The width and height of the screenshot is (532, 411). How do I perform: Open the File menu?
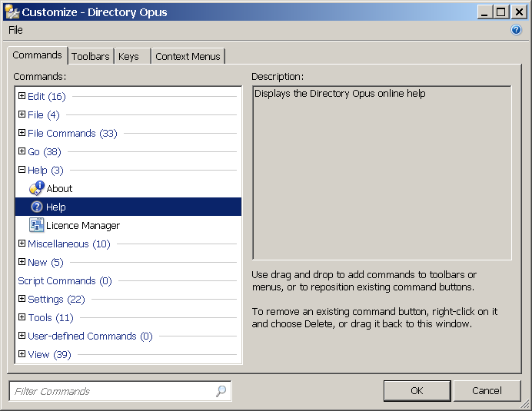(x=15, y=30)
